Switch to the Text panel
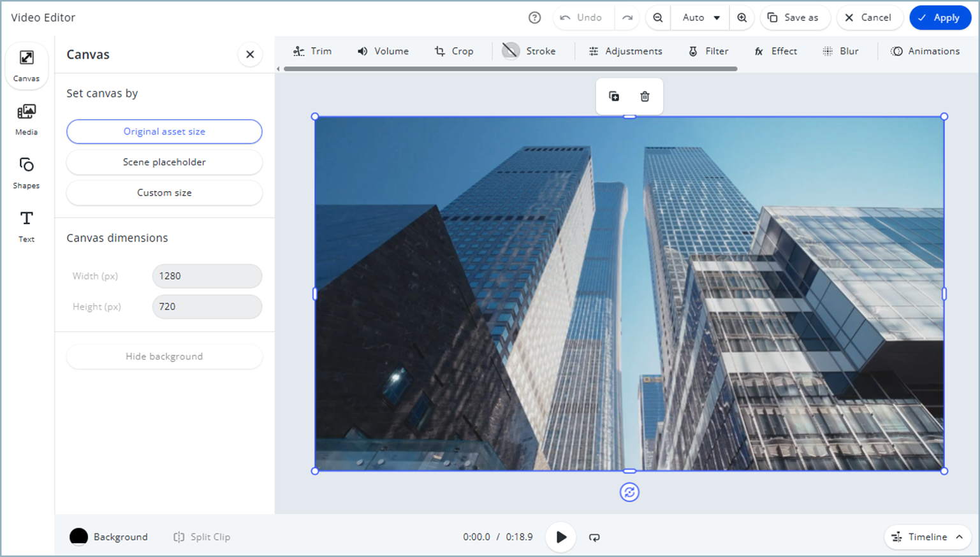This screenshot has height=557, width=980. click(x=26, y=226)
